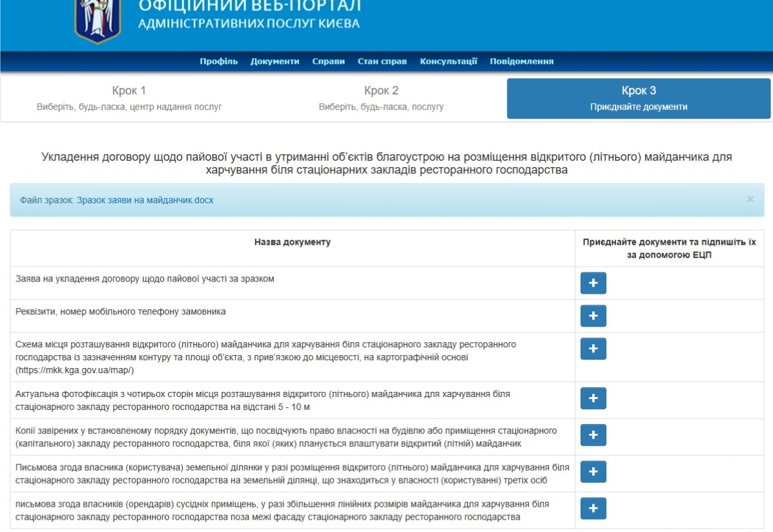773x532 pixels.
Task: Attach document for Реквізити, номер мобільного телефону
Action: tap(593, 316)
